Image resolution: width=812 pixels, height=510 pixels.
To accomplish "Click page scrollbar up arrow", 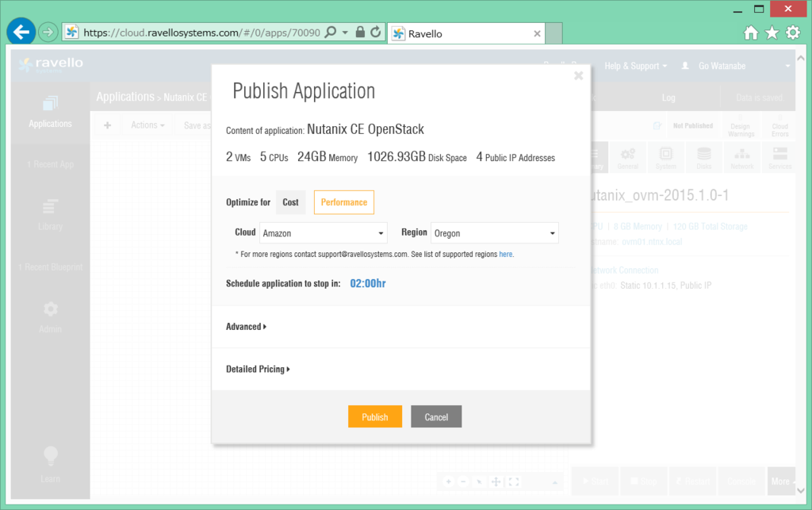I will 801,58.
